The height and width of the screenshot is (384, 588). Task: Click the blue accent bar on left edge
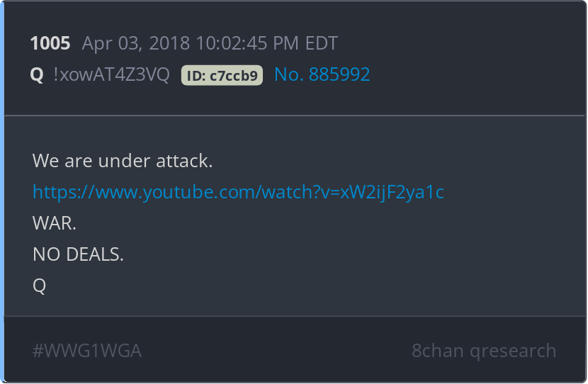pos(2,192)
